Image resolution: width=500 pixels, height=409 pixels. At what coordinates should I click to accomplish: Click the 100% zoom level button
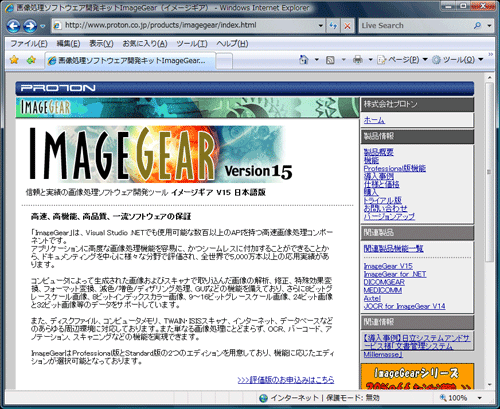coord(454,398)
